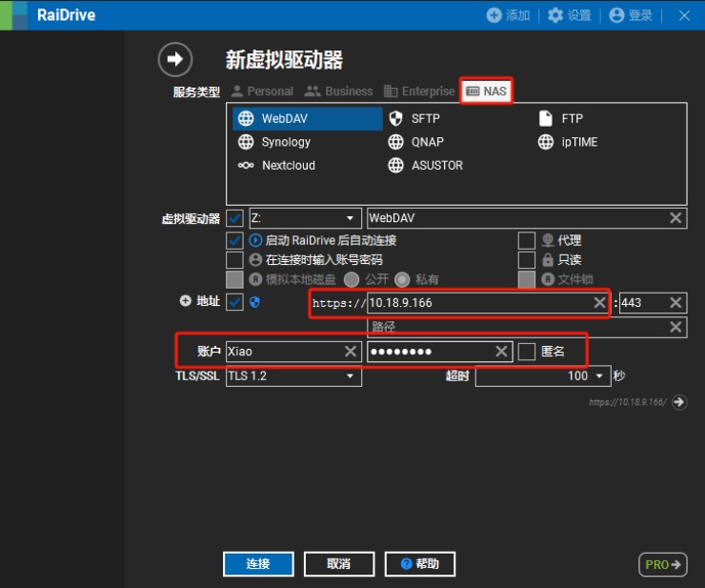Select SFTP service type
Viewport: 705px width, 588px height.
(414, 119)
